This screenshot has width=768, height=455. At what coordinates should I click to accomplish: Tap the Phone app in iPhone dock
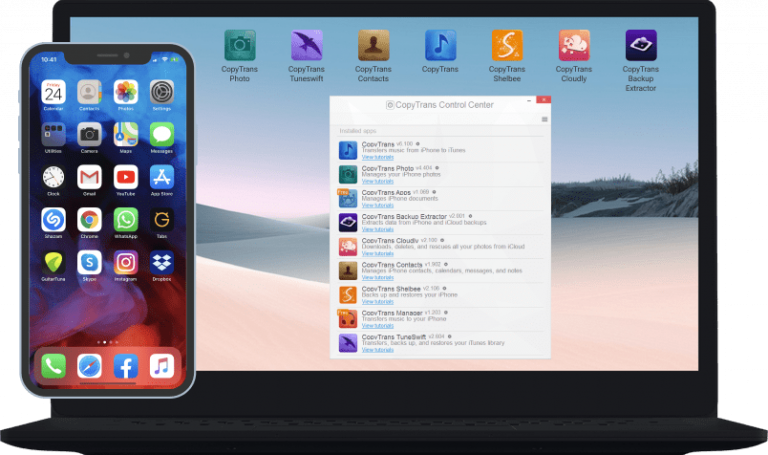coord(53,366)
